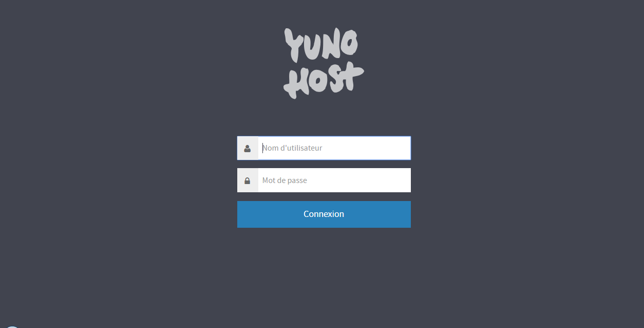Click the gray box holding the person icon

248,148
